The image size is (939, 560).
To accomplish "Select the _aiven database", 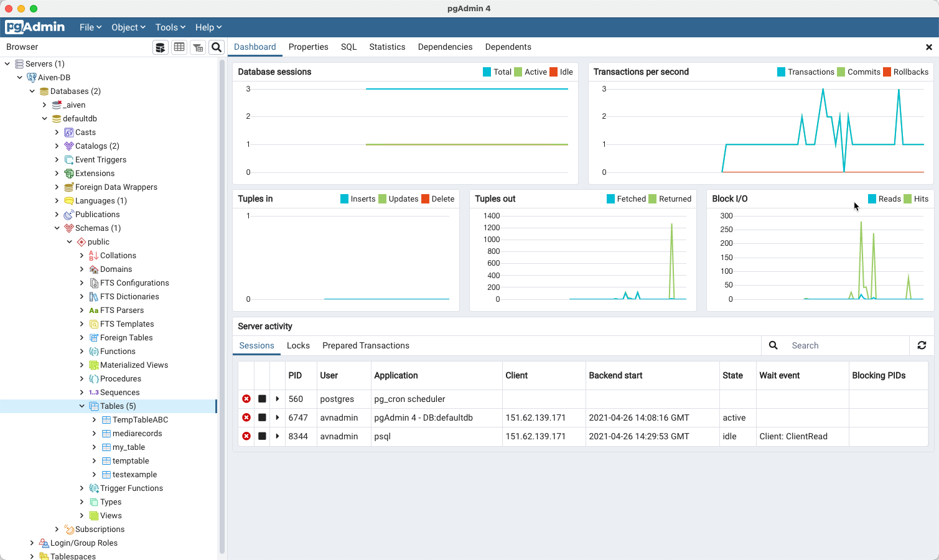I will coord(73,105).
